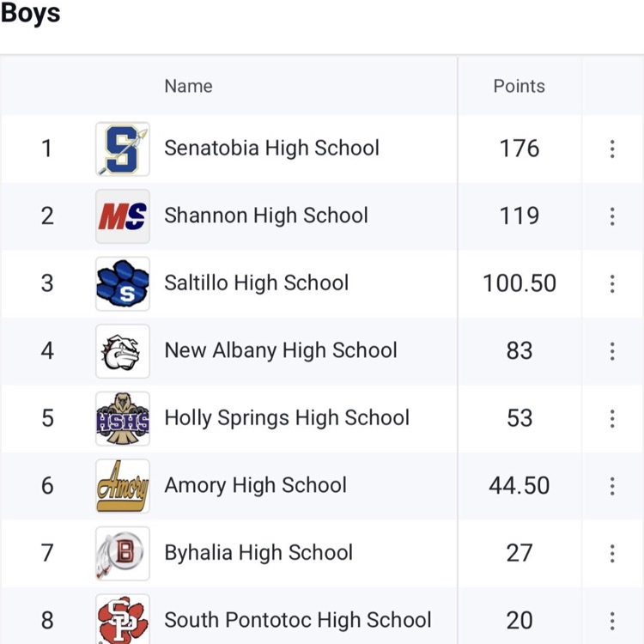Click the Senatobia High School logo

123,149
